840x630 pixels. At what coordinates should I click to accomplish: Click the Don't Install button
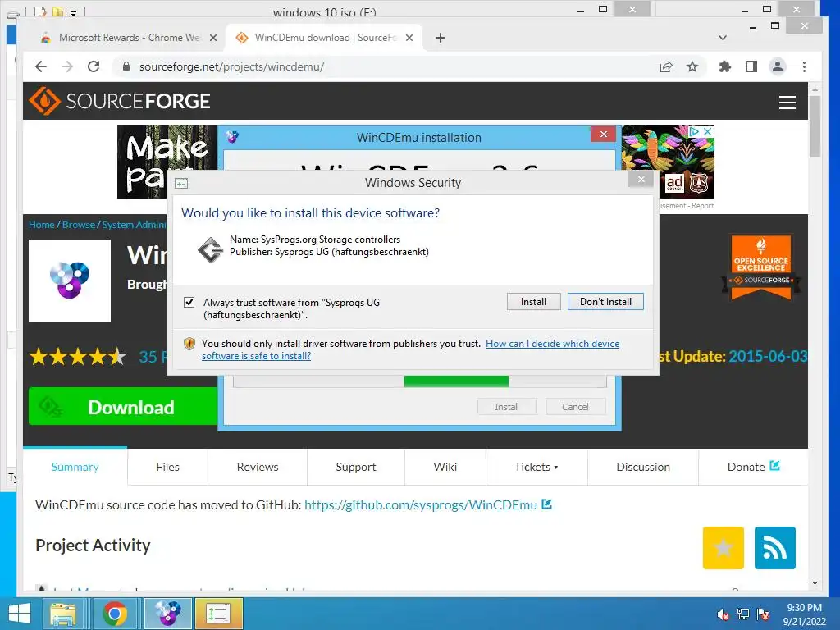(x=605, y=302)
